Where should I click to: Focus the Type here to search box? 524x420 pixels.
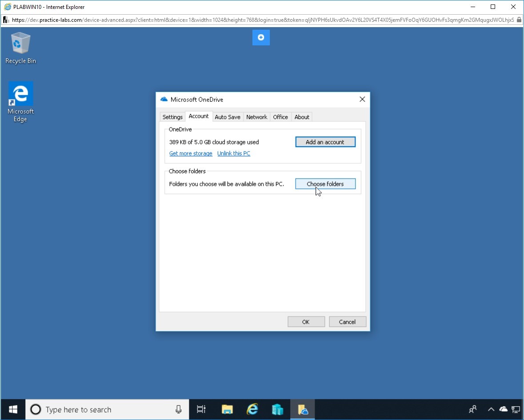[107, 409]
